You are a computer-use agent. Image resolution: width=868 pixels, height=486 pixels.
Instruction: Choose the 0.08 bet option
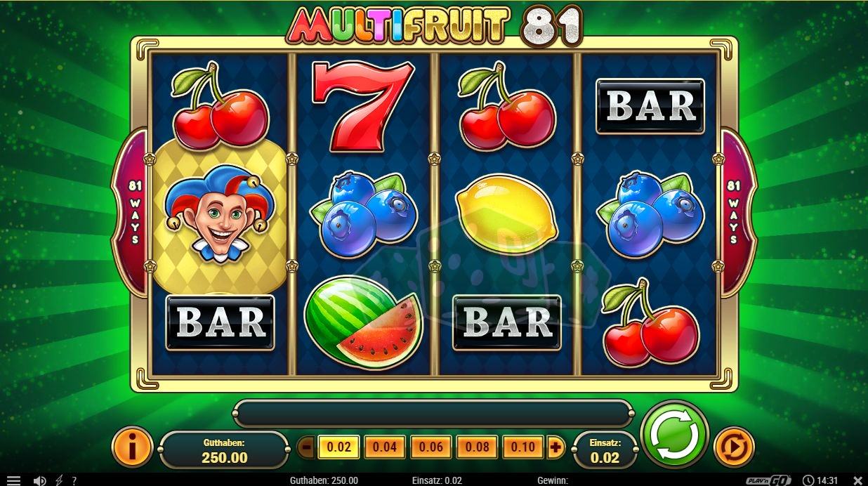point(477,447)
